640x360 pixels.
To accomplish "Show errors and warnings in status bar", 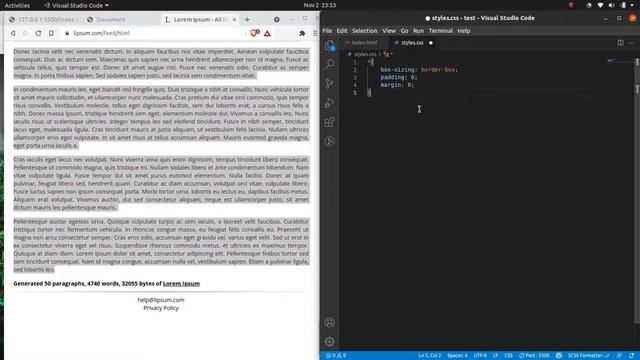I will [336, 356].
